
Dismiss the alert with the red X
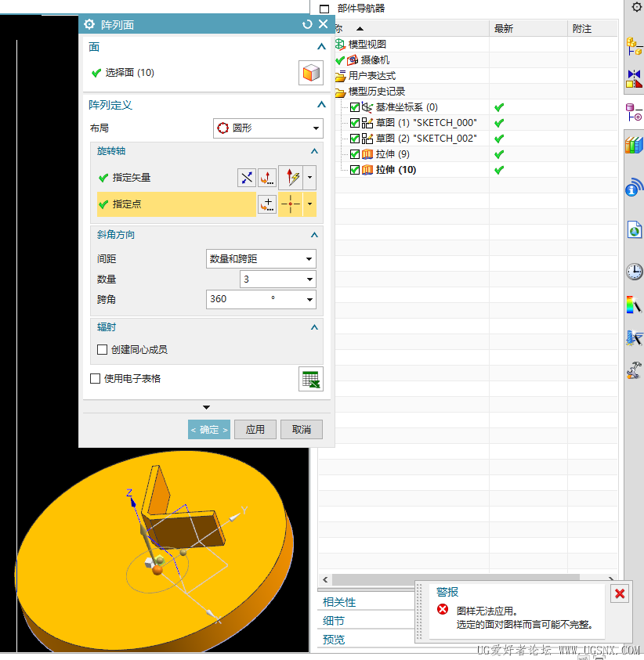pyautogui.click(x=620, y=594)
